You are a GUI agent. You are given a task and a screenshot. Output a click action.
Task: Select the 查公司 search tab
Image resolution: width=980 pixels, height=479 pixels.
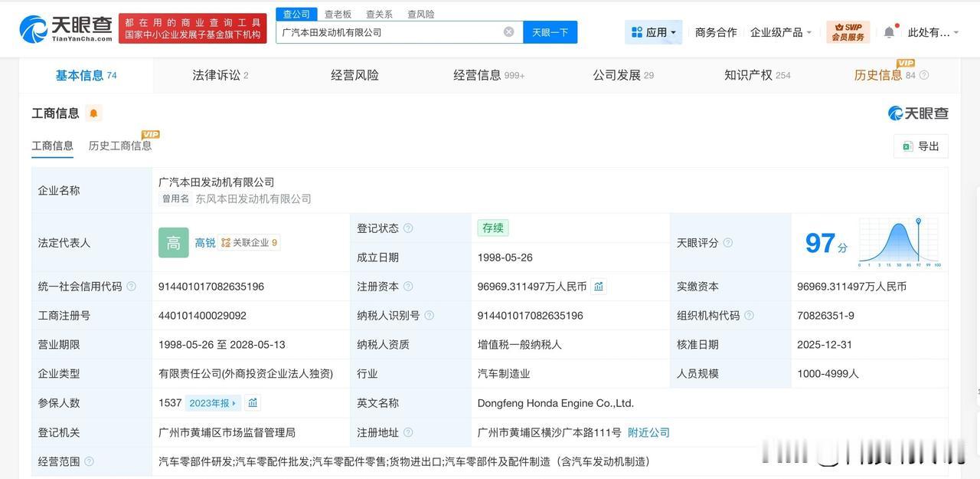click(296, 14)
